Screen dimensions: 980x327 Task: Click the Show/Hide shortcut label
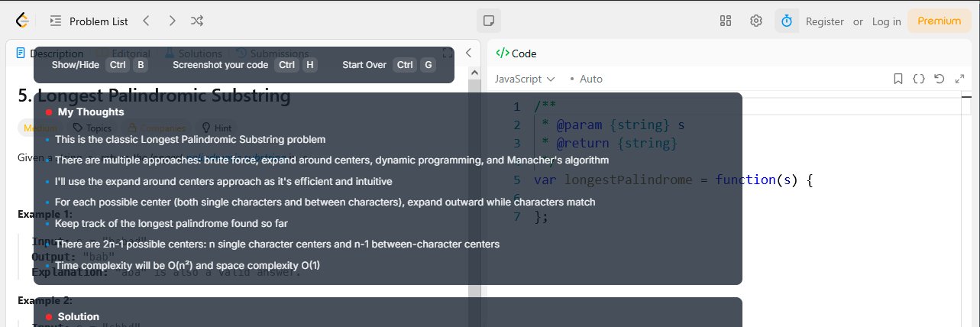[76, 65]
